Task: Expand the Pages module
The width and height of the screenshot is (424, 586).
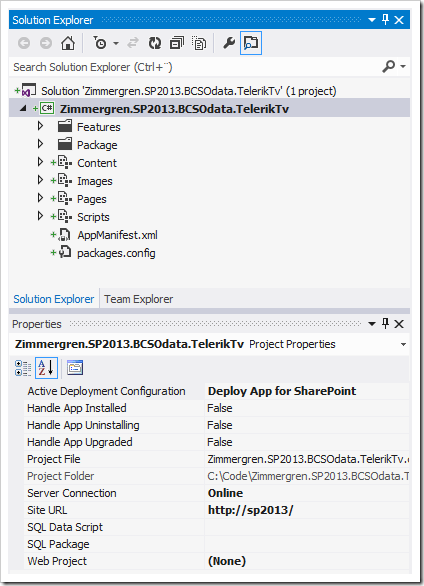Action: 40,198
